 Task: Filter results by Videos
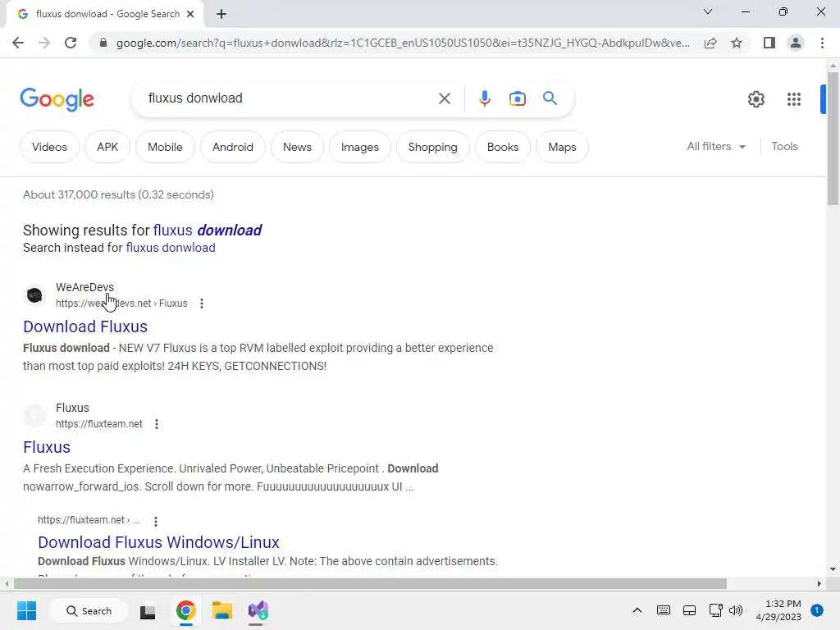[49, 147]
